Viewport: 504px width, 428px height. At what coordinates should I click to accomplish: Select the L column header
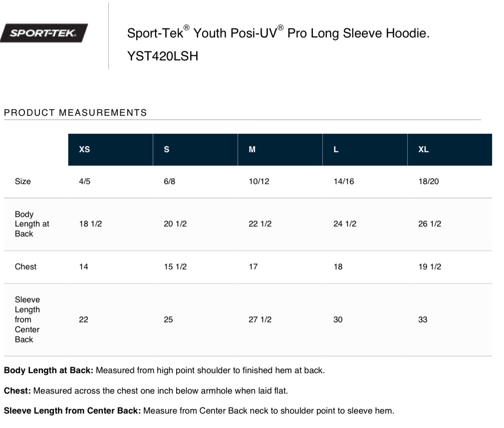(x=365, y=150)
